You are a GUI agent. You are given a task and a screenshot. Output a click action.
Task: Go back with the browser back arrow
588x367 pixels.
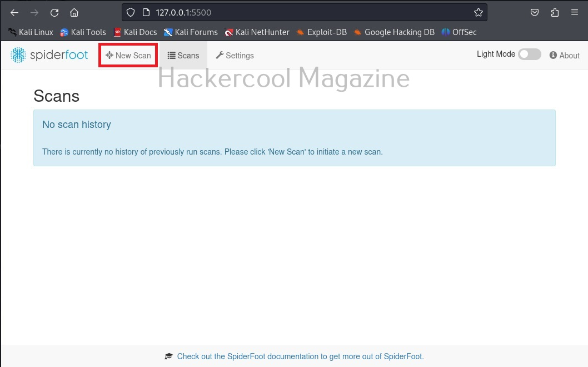[14, 12]
